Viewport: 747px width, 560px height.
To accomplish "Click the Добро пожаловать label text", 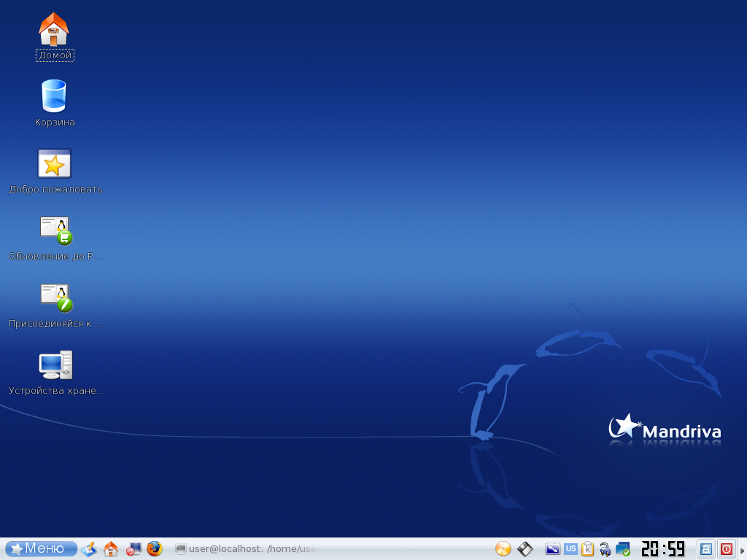I will pyautogui.click(x=55, y=190).
